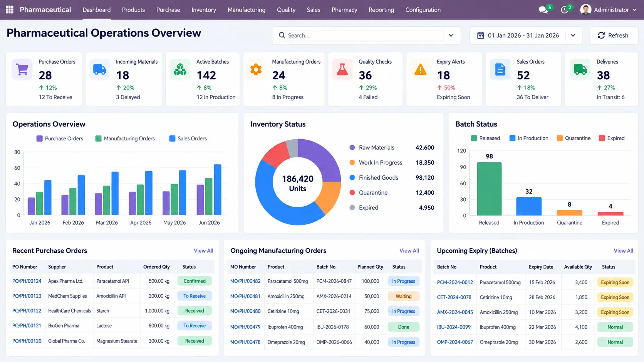Click the magnifier icon in the search box
The width and height of the screenshot is (644, 362).
click(x=282, y=35)
